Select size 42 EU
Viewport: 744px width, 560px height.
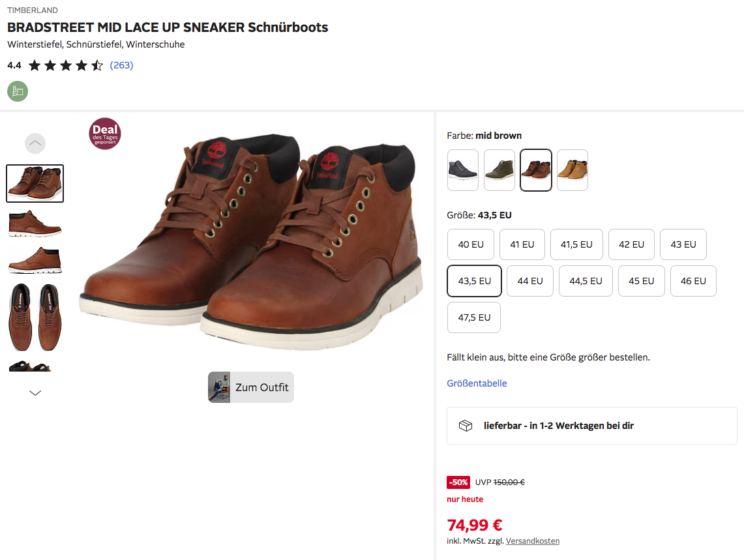631,244
